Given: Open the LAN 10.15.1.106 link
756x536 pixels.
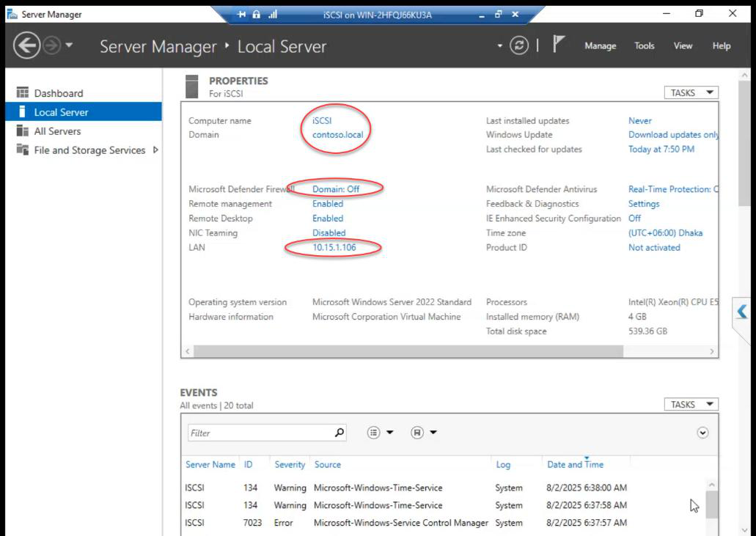Looking at the screenshot, I should [x=334, y=247].
